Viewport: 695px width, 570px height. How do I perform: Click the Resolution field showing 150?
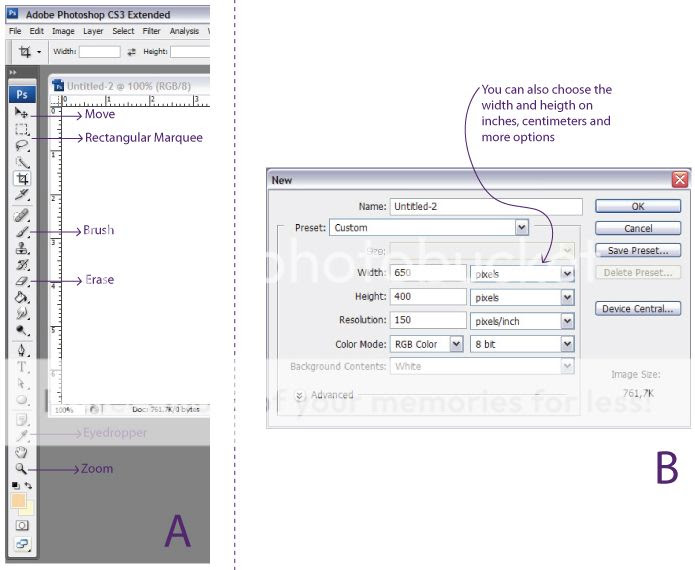pyautogui.click(x=428, y=320)
